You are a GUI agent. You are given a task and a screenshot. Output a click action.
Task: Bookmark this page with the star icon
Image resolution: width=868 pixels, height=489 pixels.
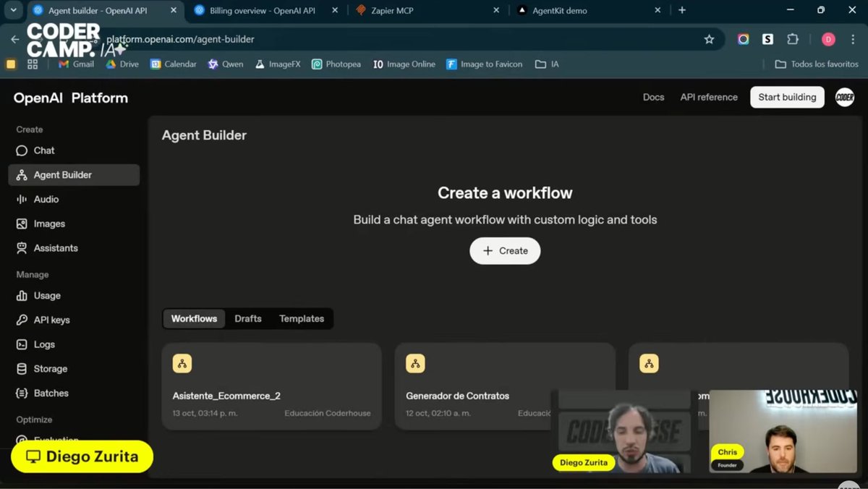click(709, 39)
